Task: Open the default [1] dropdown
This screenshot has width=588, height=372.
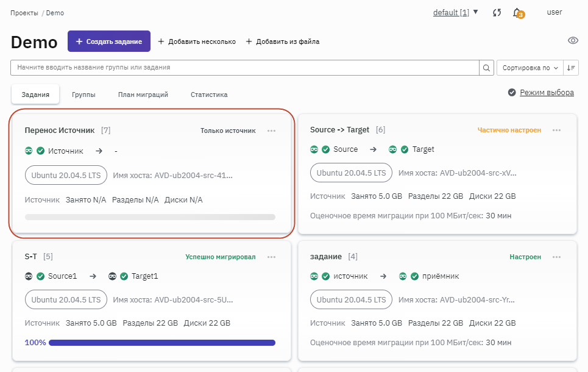Action: pos(455,12)
